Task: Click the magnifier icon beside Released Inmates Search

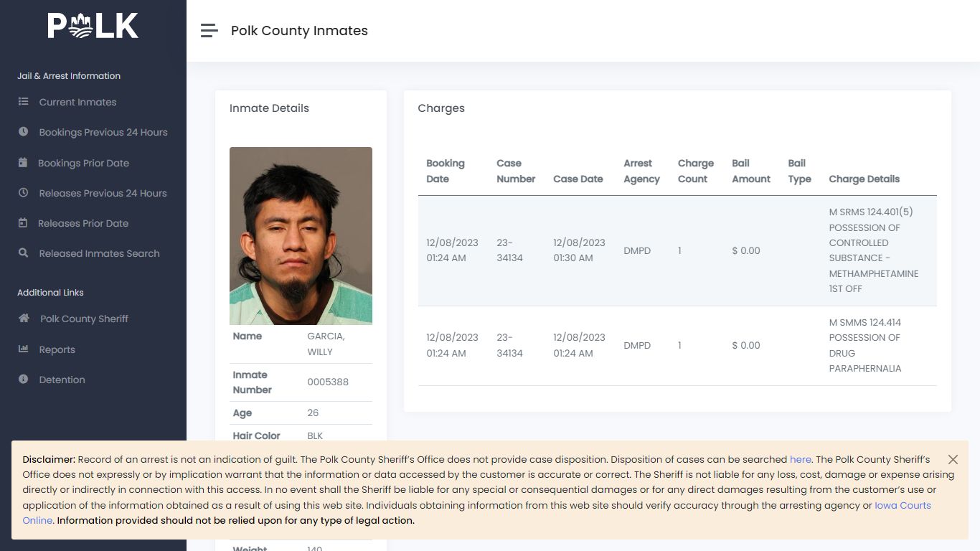Action: (x=23, y=253)
